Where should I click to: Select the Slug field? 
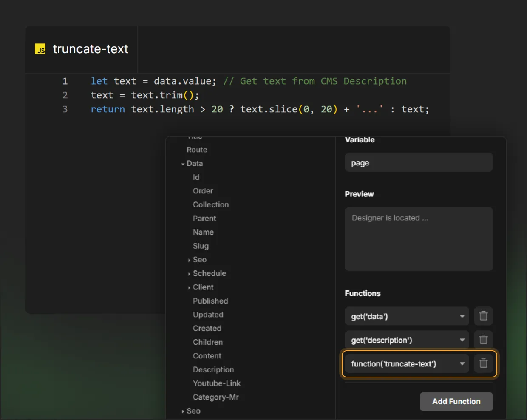pos(201,246)
